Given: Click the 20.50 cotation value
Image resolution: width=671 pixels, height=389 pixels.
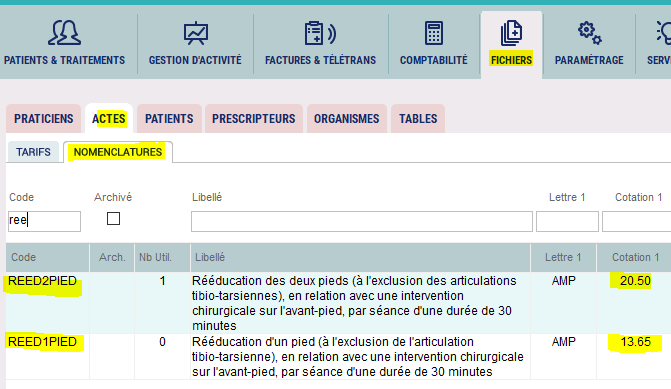Looking at the screenshot, I should 635,281.
